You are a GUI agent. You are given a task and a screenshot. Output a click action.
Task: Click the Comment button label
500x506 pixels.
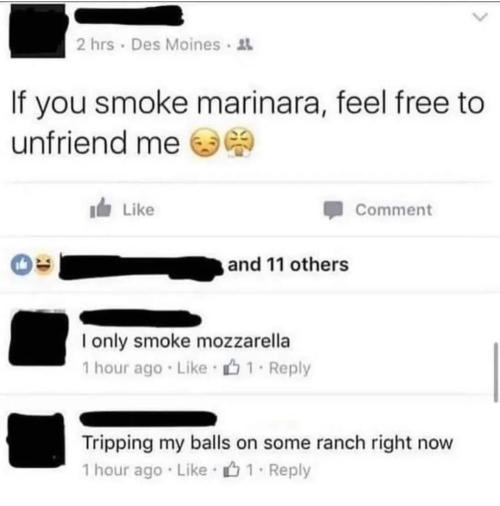(x=394, y=210)
